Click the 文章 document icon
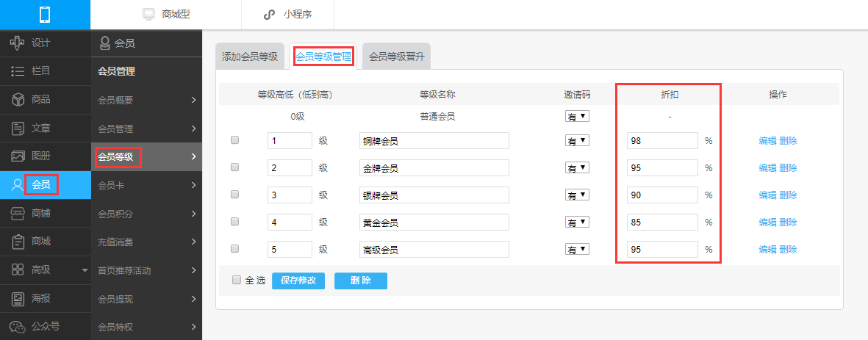868x340 pixels. click(x=18, y=129)
